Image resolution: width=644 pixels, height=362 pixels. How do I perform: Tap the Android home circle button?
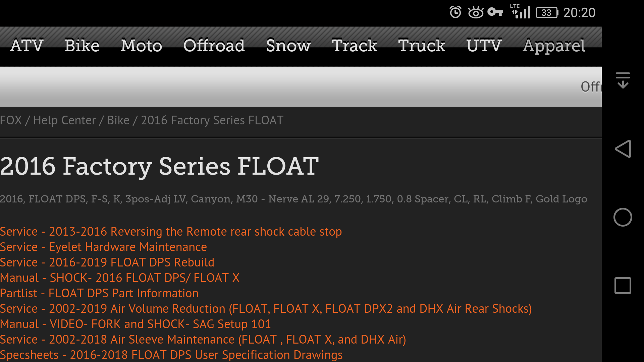[x=623, y=217]
